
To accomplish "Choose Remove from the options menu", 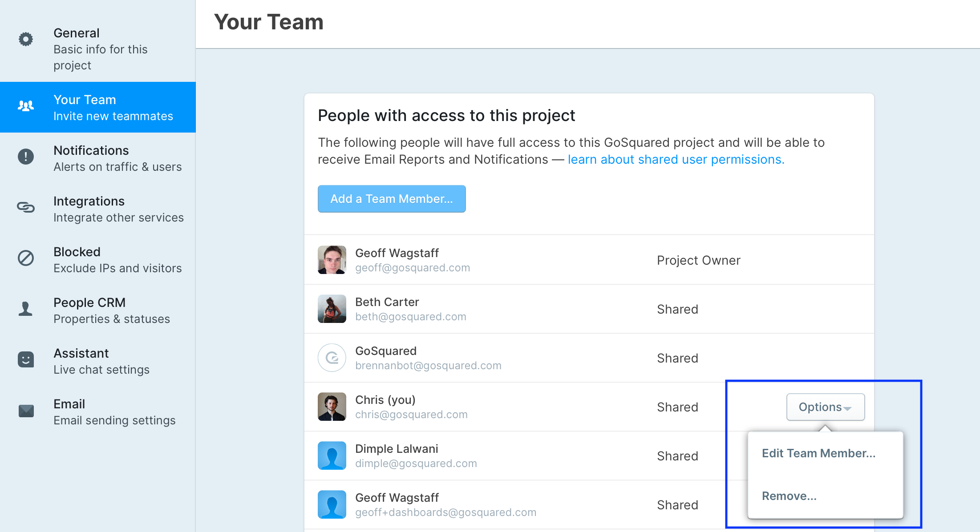I will (789, 496).
